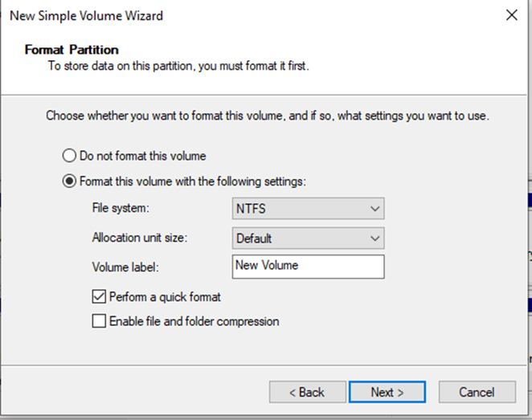Click the "To store data on this partition" subtitle
532x420 pixels.
tap(178, 65)
